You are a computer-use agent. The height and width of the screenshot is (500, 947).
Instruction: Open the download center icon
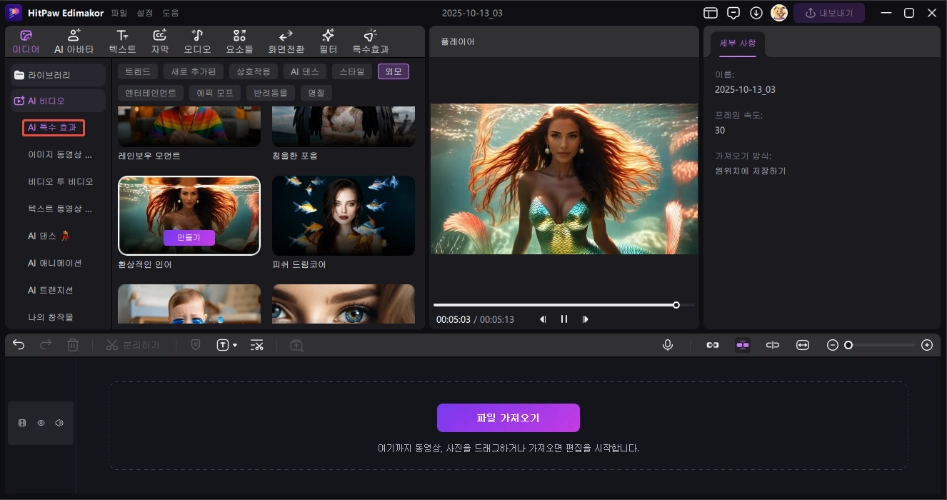pyautogui.click(x=756, y=13)
